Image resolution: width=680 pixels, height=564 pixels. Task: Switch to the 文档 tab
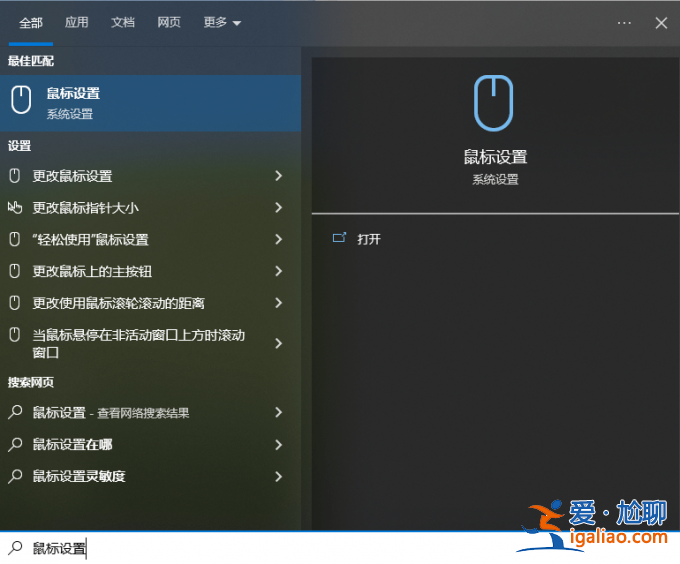[x=123, y=22]
